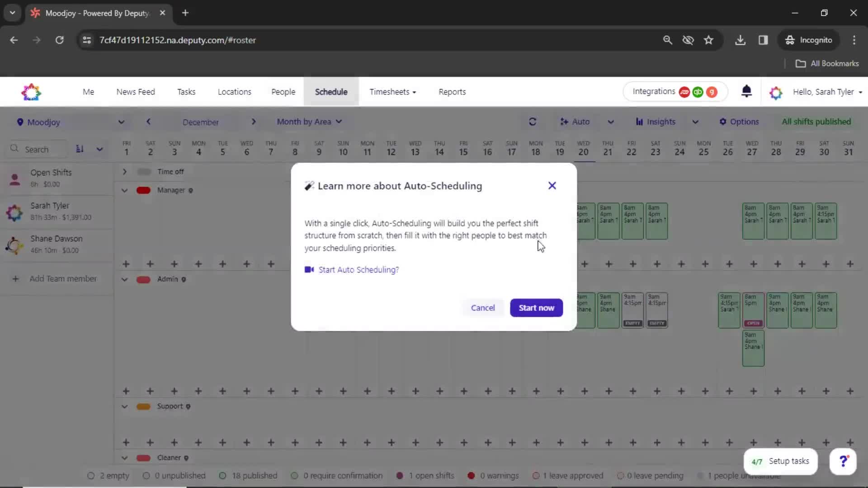Click the user profile avatar icon

click(x=776, y=92)
